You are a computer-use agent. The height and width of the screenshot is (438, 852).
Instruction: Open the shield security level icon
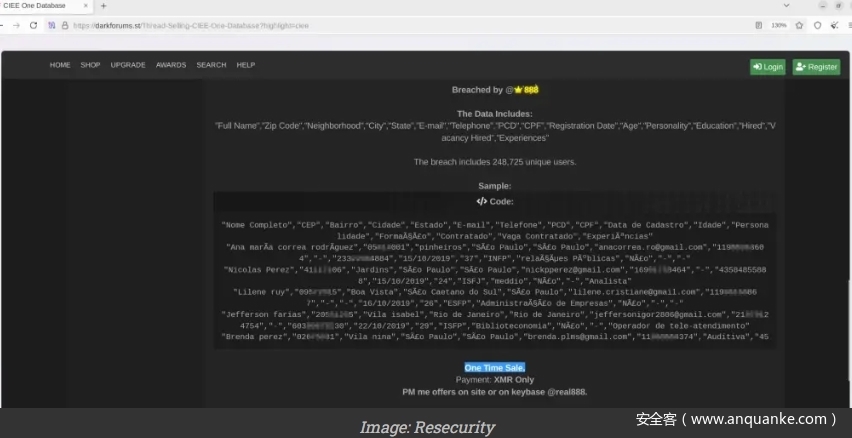817,25
